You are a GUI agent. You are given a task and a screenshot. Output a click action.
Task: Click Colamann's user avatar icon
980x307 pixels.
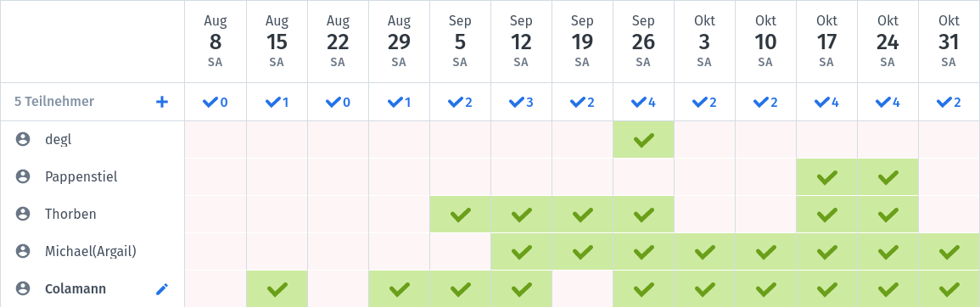23,289
